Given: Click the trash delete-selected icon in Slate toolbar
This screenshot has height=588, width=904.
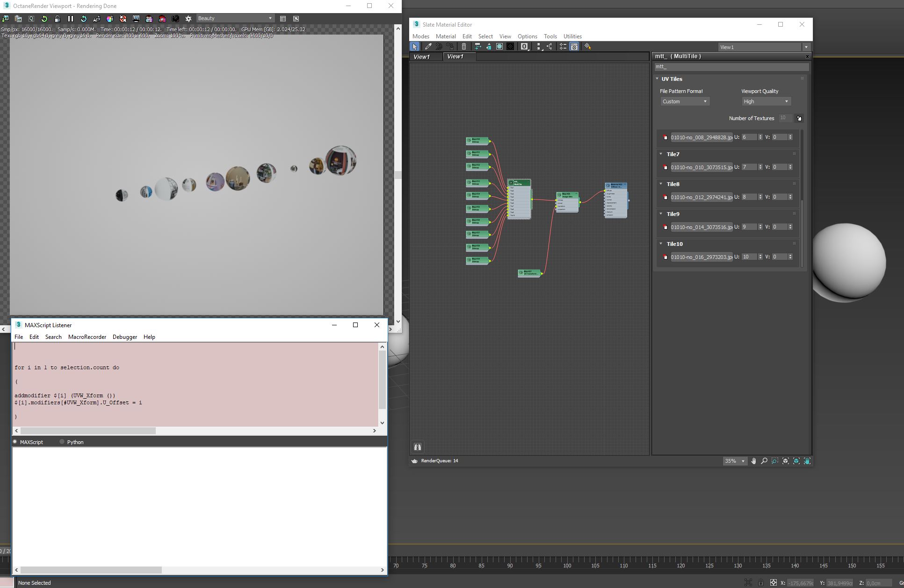Looking at the screenshot, I should point(463,46).
